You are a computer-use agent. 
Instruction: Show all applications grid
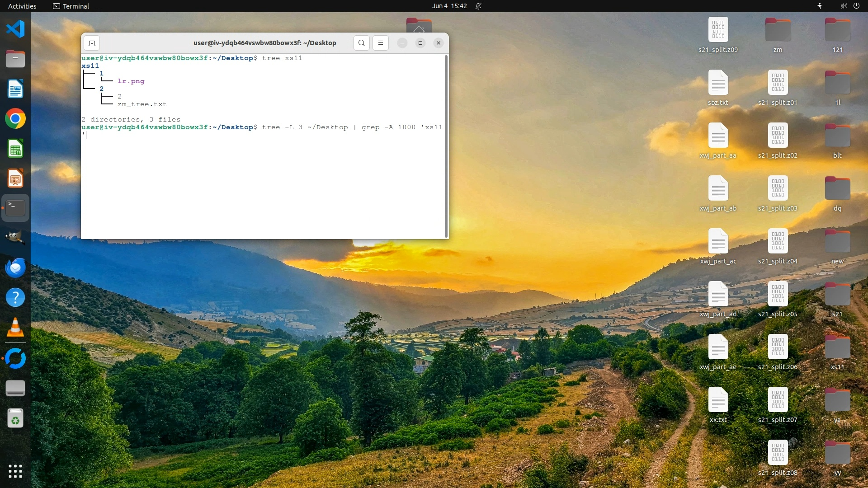[15, 471]
